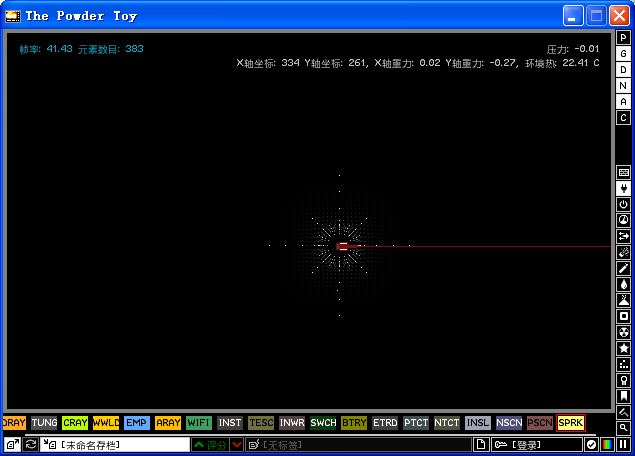Click the unnamed save name field
635x456 pixels.
[115, 445]
